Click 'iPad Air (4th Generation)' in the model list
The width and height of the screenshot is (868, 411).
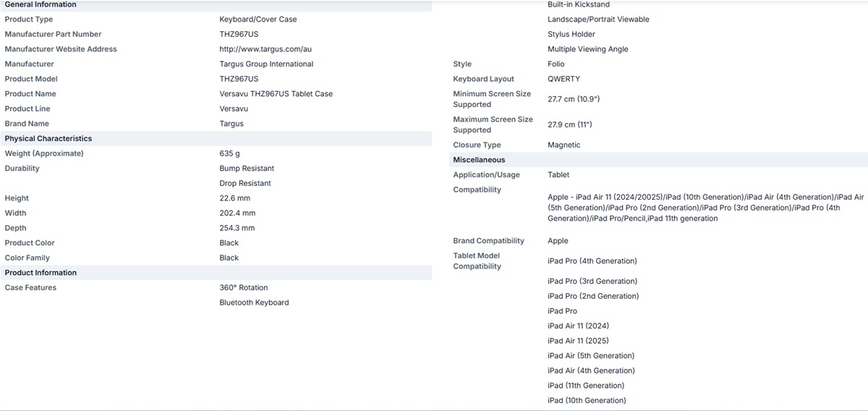pyautogui.click(x=591, y=370)
